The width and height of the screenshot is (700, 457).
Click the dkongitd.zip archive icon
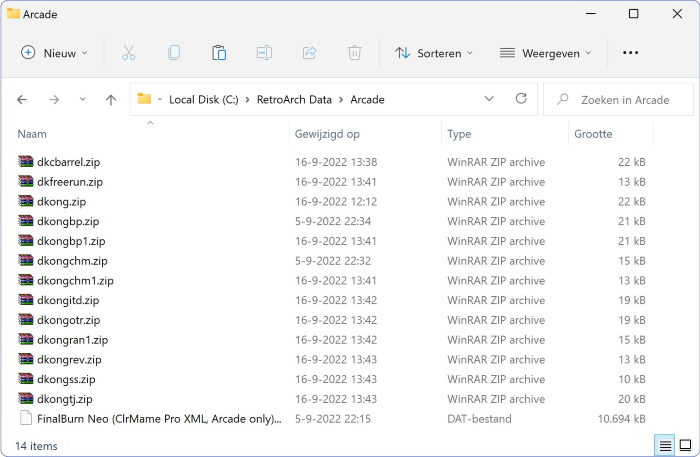pyautogui.click(x=26, y=299)
